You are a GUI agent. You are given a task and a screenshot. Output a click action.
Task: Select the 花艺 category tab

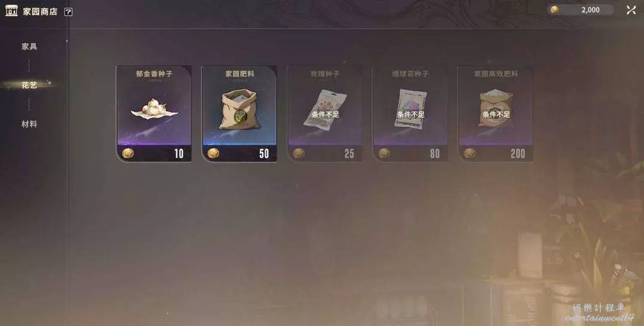[29, 85]
